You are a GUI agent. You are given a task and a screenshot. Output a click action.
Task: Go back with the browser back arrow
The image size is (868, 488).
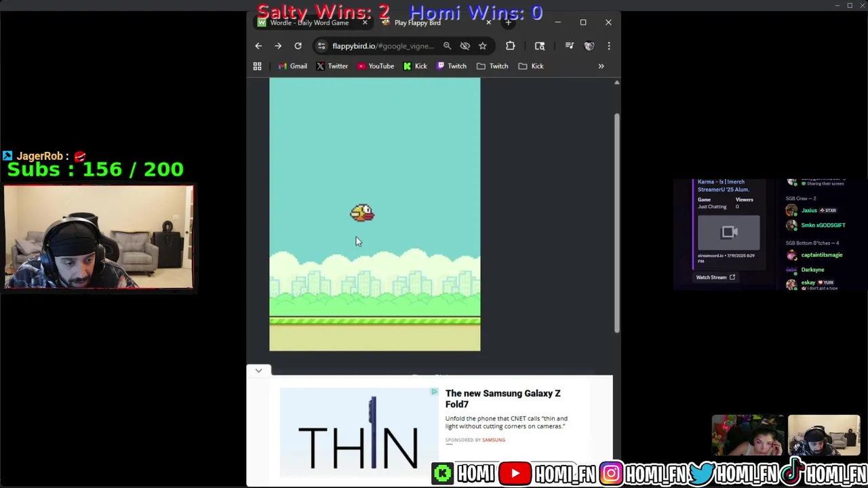point(258,46)
